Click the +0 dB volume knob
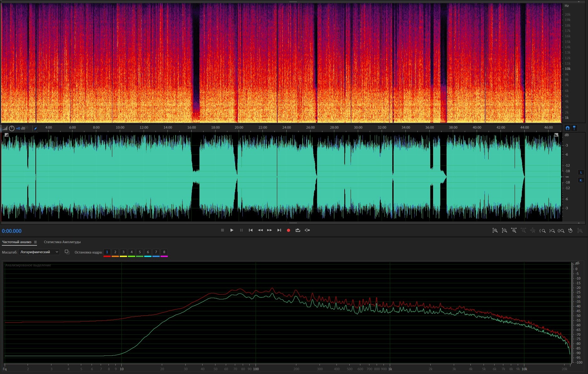 12,128
